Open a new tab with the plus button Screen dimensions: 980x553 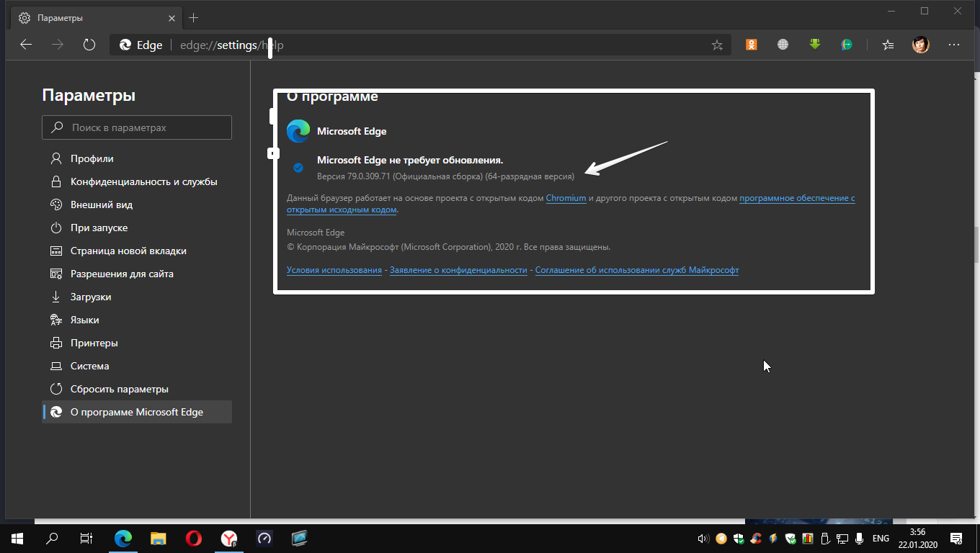click(193, 17)
